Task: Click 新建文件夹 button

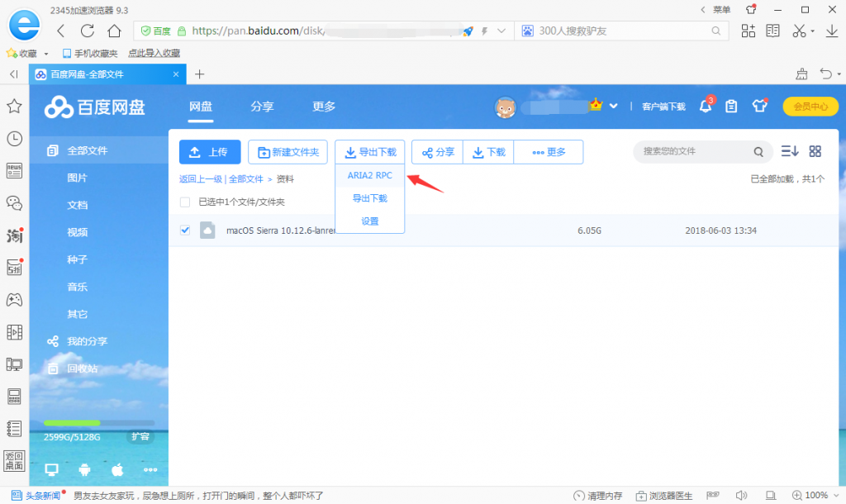Action: point(288,152)
